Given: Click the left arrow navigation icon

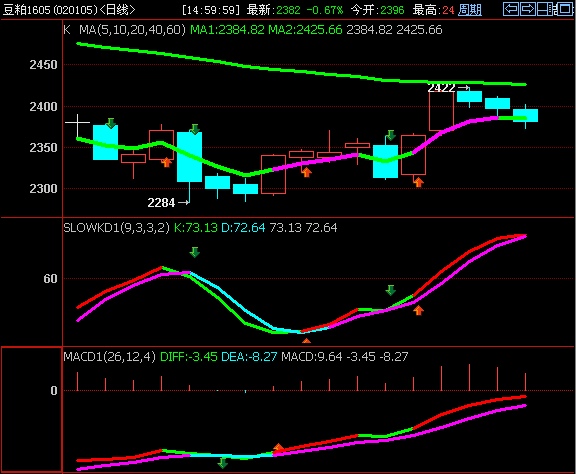Looking at the screenshot, I should [511, 9].
